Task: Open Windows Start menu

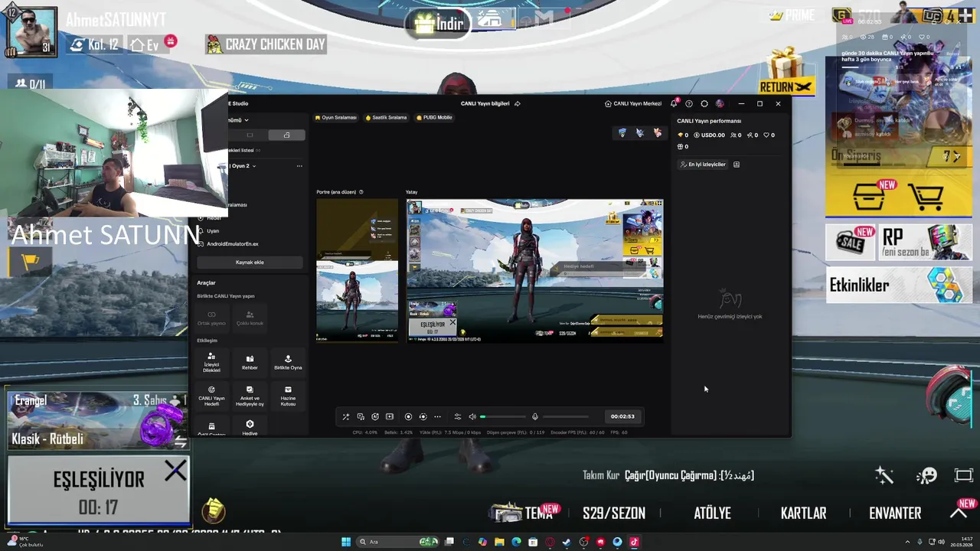Action: (x=346, y=542)
